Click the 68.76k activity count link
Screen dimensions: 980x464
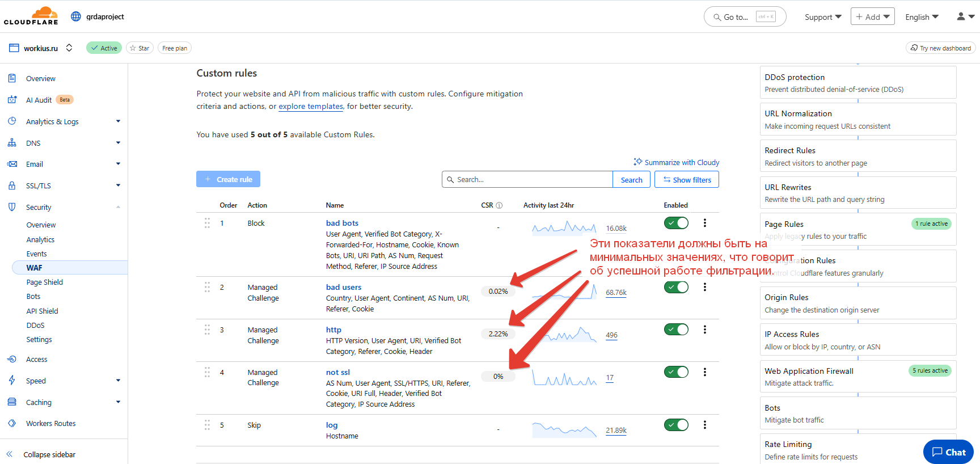point(616,293)
